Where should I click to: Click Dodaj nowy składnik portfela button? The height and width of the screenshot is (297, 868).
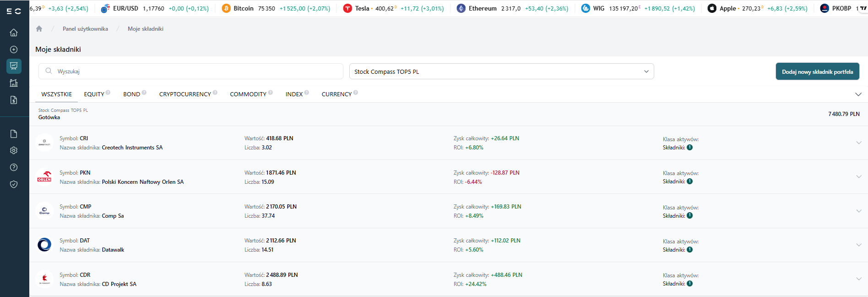pos(817,71)
